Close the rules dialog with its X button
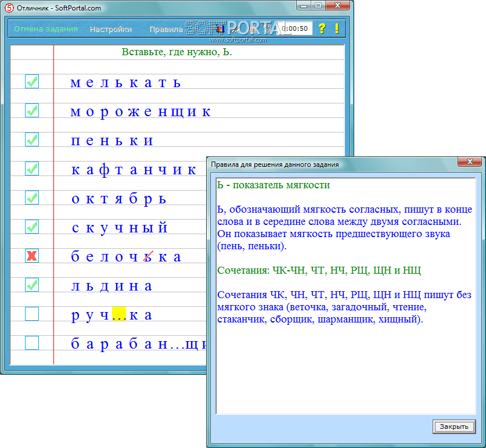 (x=470, y=162)
